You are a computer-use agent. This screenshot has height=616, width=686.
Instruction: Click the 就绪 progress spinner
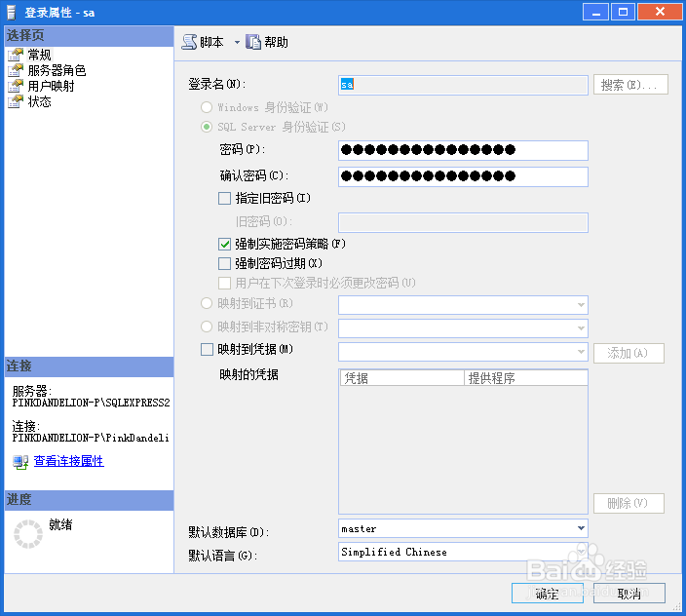point(28,534)
